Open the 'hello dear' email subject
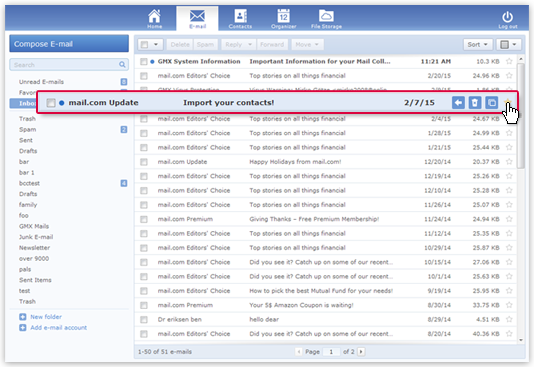The height and width of the screenshot is (367, 534). click(x=264, y=319)
